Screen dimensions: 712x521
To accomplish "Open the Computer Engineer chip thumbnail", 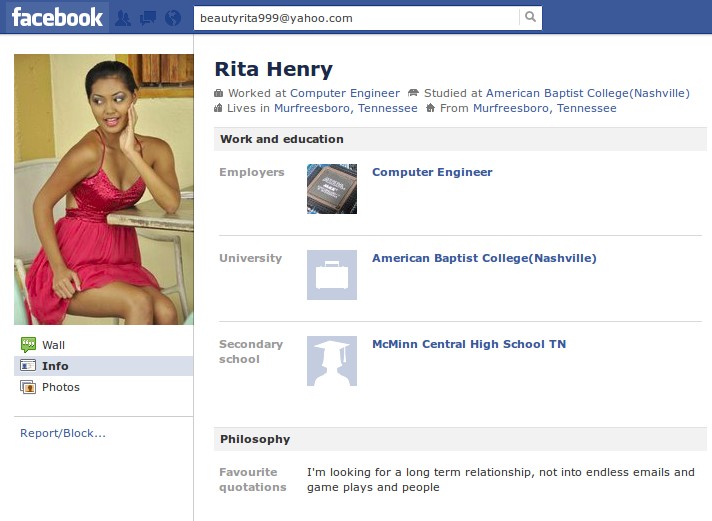I will point(332,189).
